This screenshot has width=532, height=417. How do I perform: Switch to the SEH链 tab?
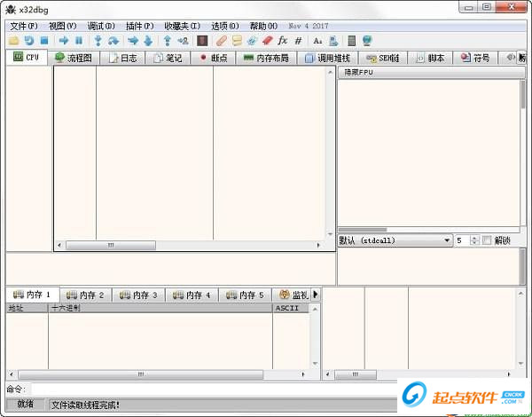[383, 58]
